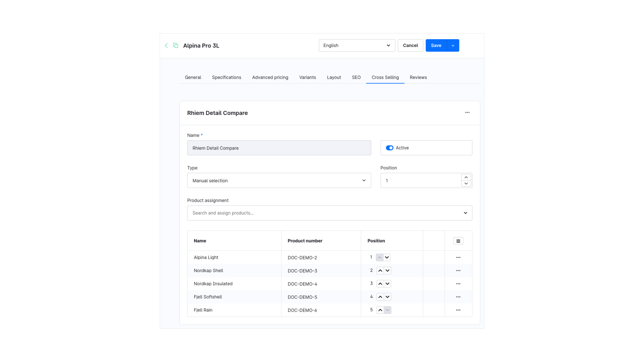Switch to the Specifications tab
The image size is (644, 362).
[x=226, y=77]
